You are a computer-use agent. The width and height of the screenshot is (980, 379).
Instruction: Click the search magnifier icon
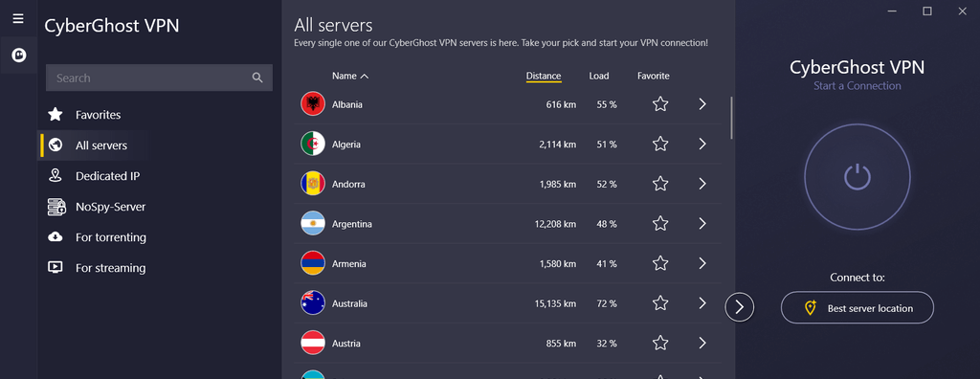(257, 78)
